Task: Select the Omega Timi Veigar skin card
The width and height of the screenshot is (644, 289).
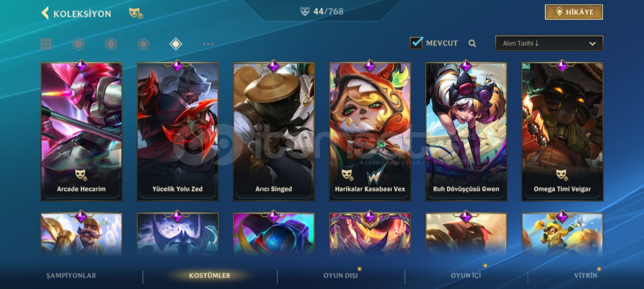Action: [562, 132]
